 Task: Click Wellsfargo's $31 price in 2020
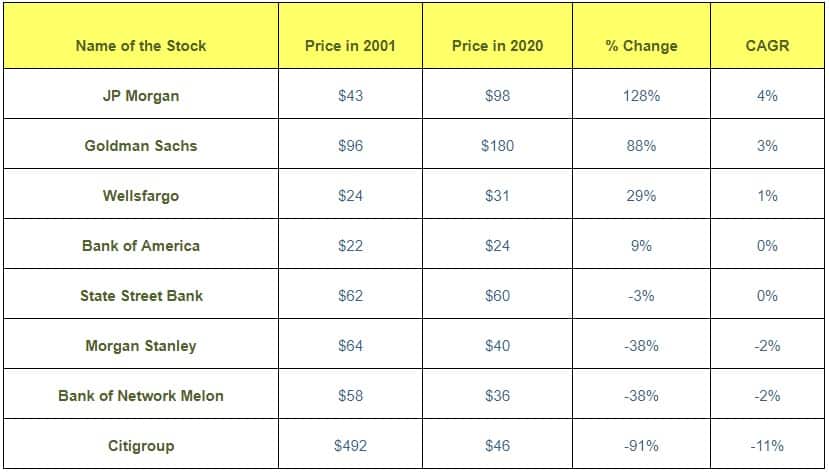pyautogui.click(x=498, y=196)
